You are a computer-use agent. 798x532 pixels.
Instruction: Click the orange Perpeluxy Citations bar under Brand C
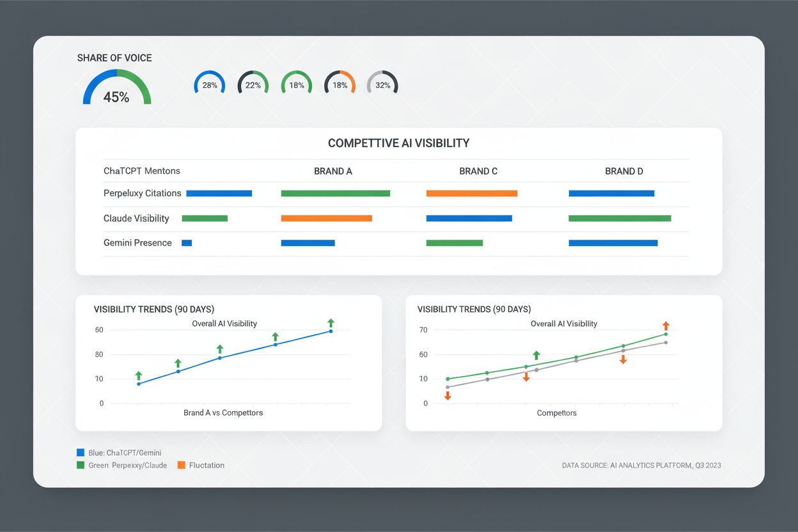tap(472, 193)
